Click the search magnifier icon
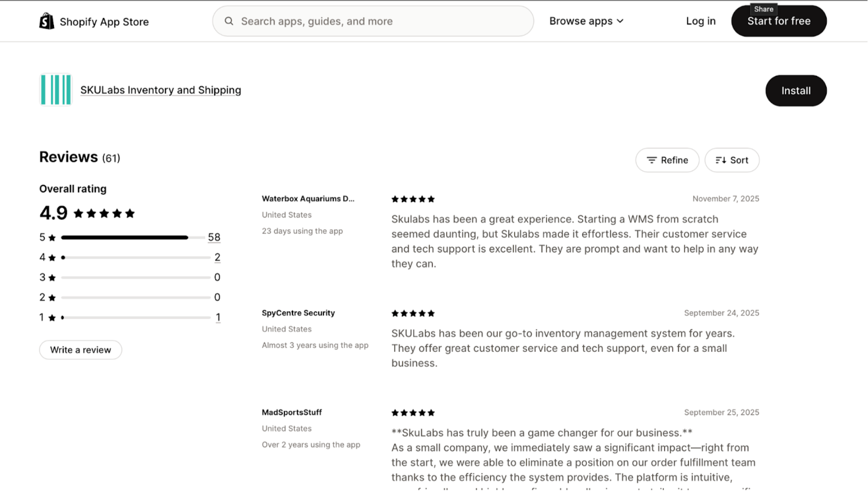The width and height of the screenshot is (868, 502). pos(229,21)
